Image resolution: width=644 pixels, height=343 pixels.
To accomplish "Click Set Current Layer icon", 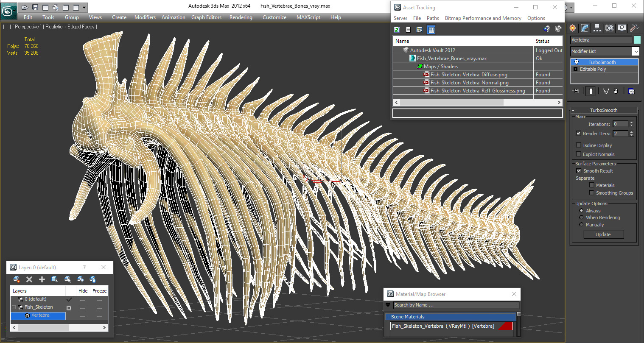I will [67, 279].
